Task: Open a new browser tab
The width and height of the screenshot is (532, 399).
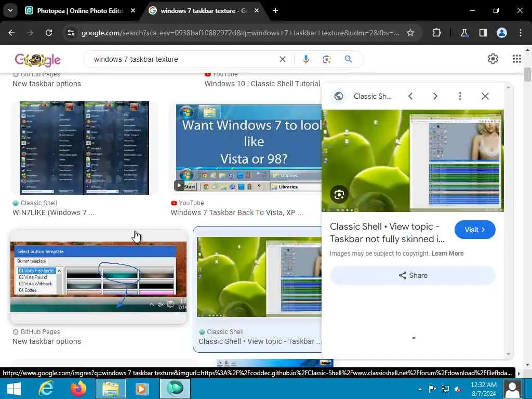Action: (x=275, y=10)
